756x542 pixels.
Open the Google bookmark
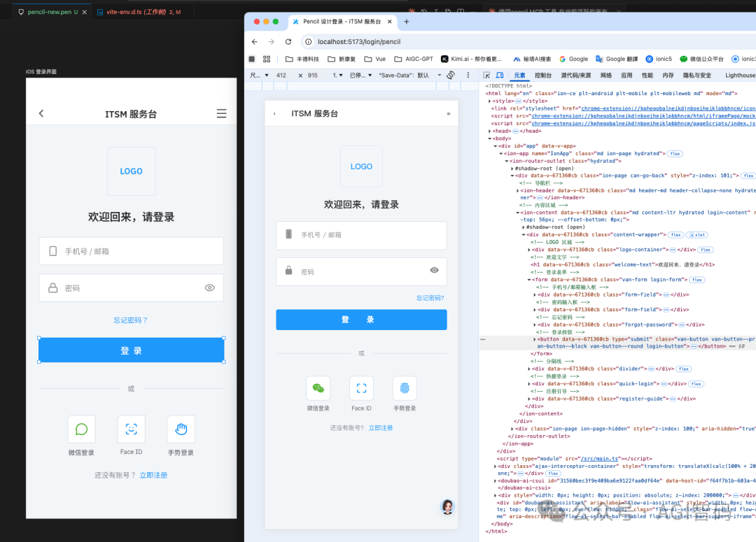[x=573, y=59]
